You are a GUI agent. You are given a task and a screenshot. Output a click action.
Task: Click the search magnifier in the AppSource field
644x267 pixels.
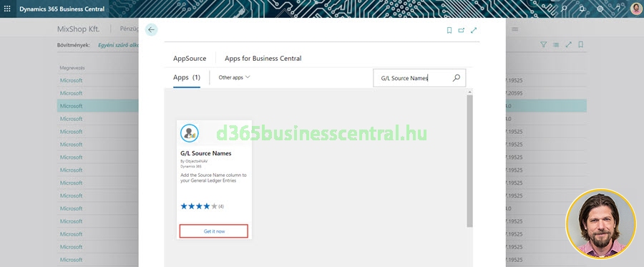pos(457,77)
